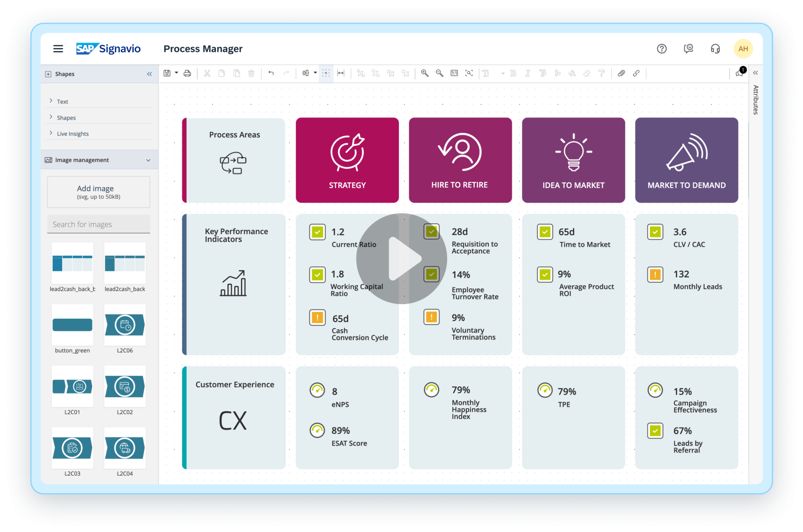
Task: Attach a file with the paperclip icon
Action: tap(621, 73)
